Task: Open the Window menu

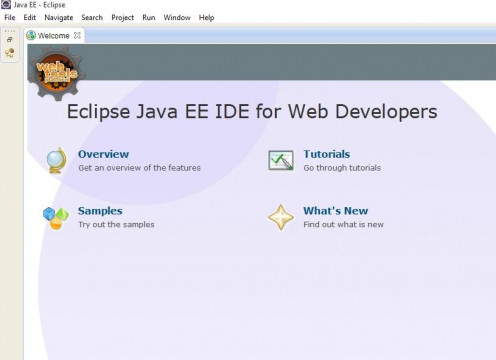Action: click(177, 18)
